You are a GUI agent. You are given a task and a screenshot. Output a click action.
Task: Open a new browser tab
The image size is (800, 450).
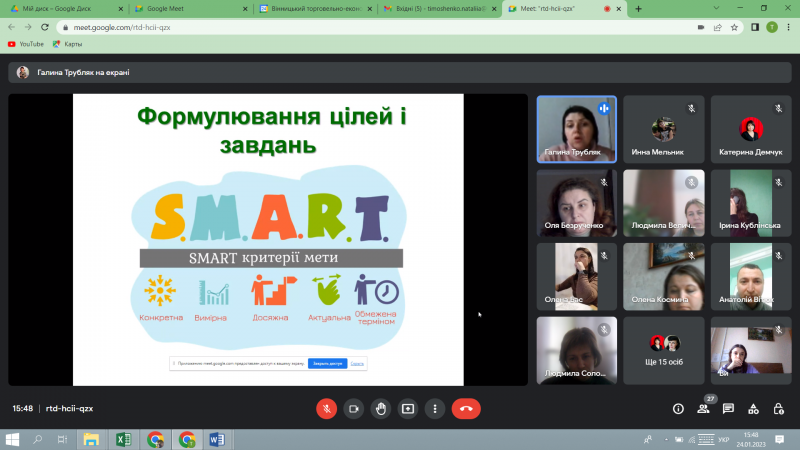(638, 9)
